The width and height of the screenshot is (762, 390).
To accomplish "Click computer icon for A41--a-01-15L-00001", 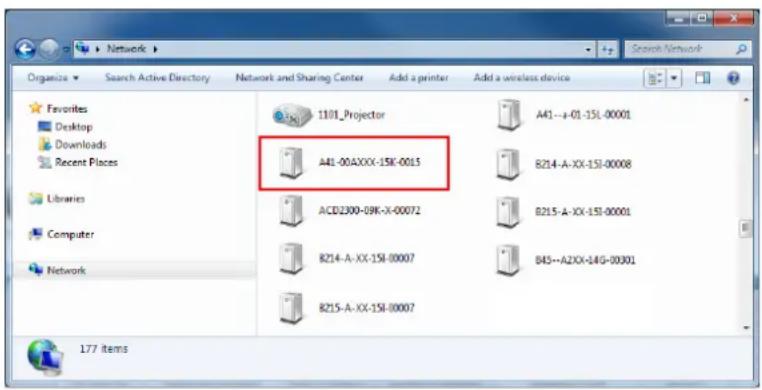I will pyautogui.click(x=509, y=115).
